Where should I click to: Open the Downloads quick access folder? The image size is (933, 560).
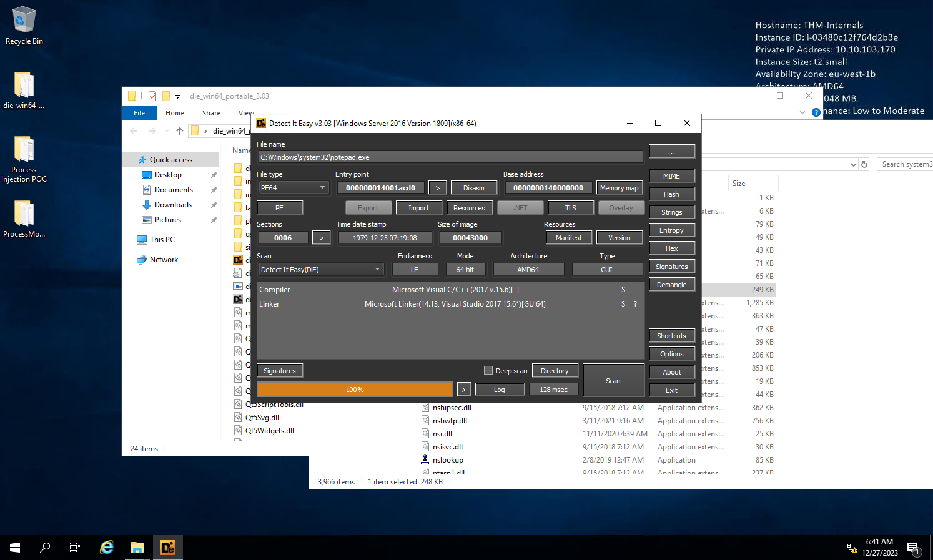point(173,205)
